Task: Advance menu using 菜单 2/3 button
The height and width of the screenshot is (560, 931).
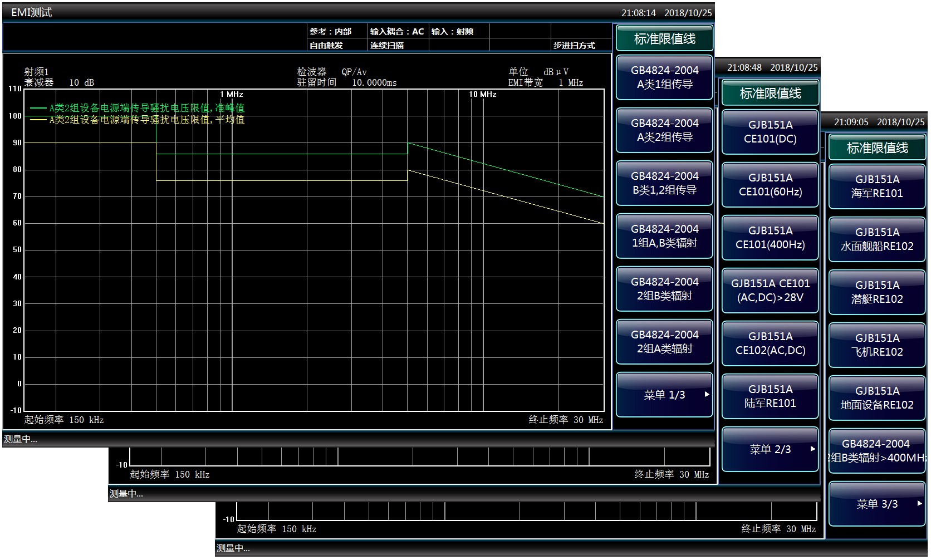Action: pos(770,449)
